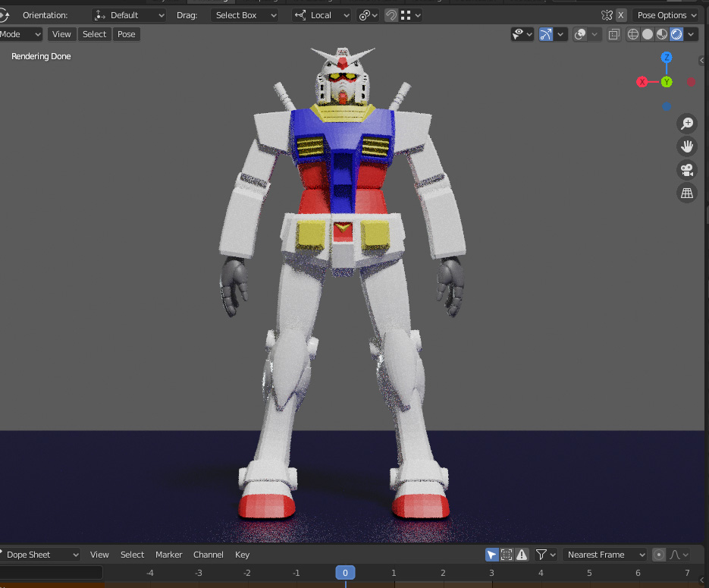Select material preview shading mode
The width and height of the screenshot is (709, 588).
(661, 34)
